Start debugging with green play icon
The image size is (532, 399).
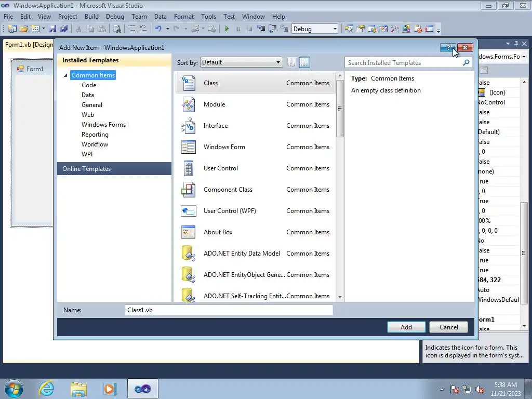point(227,29)
